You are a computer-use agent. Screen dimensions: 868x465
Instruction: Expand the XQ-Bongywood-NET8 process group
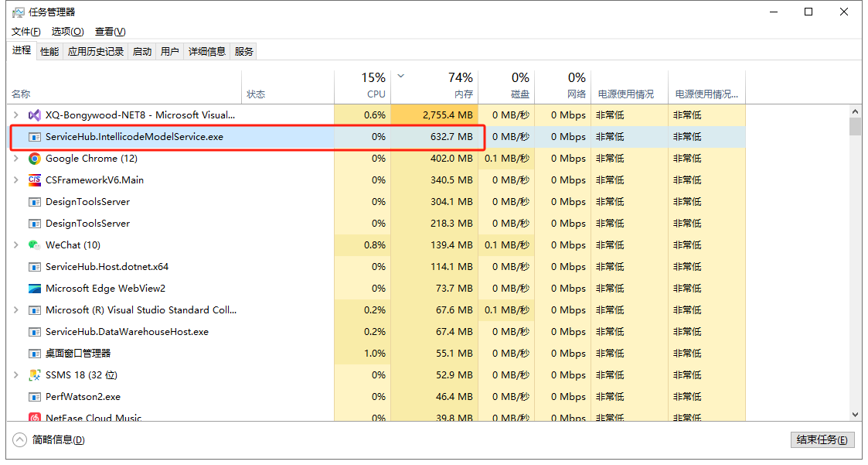tap(16, 115)
